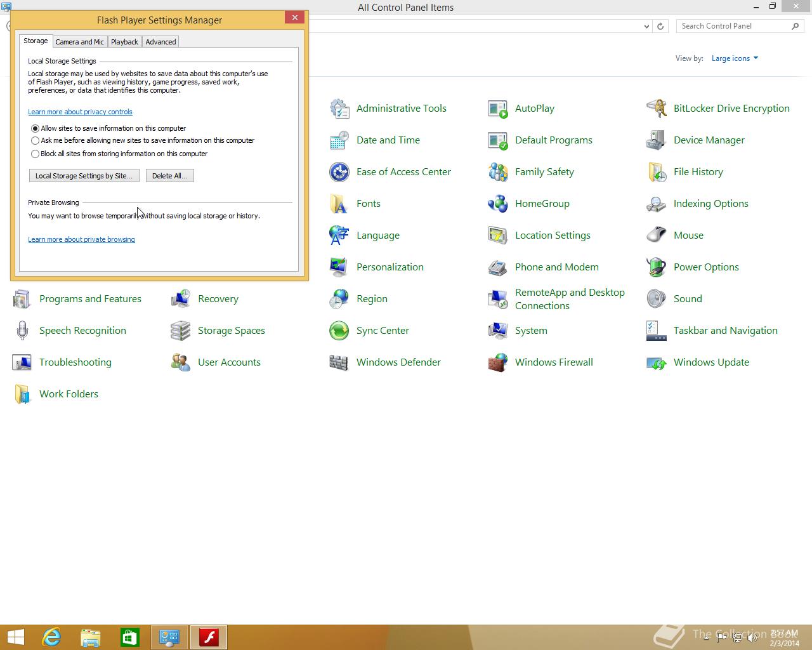Image resolution: width=812 pixels, height=650 pixels.
Task: Switch to the Storage tab
Action: (36, 41)
